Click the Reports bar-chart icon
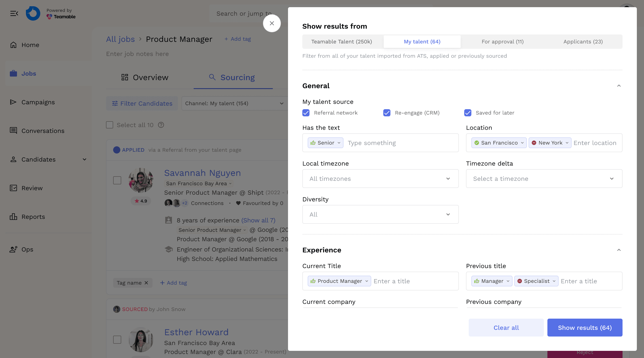This screenshot has width=644, height=358. (13, 217)
